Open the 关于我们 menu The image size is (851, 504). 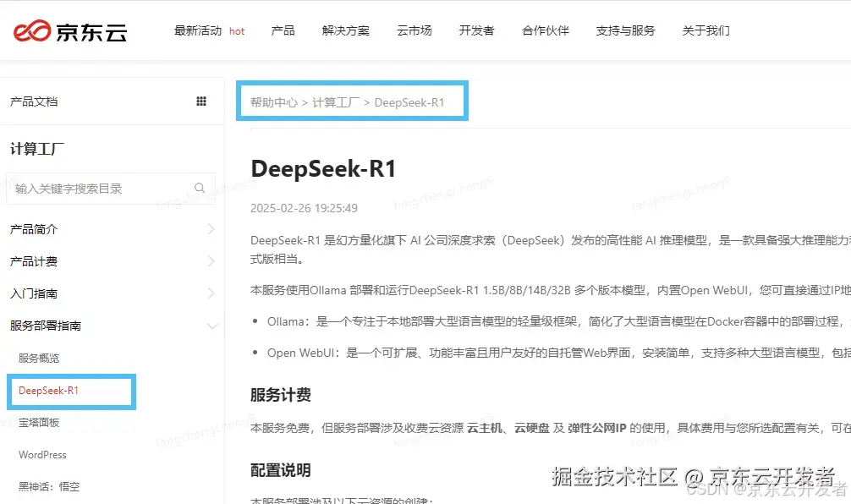pyautogui.click(x=706, y=31)
